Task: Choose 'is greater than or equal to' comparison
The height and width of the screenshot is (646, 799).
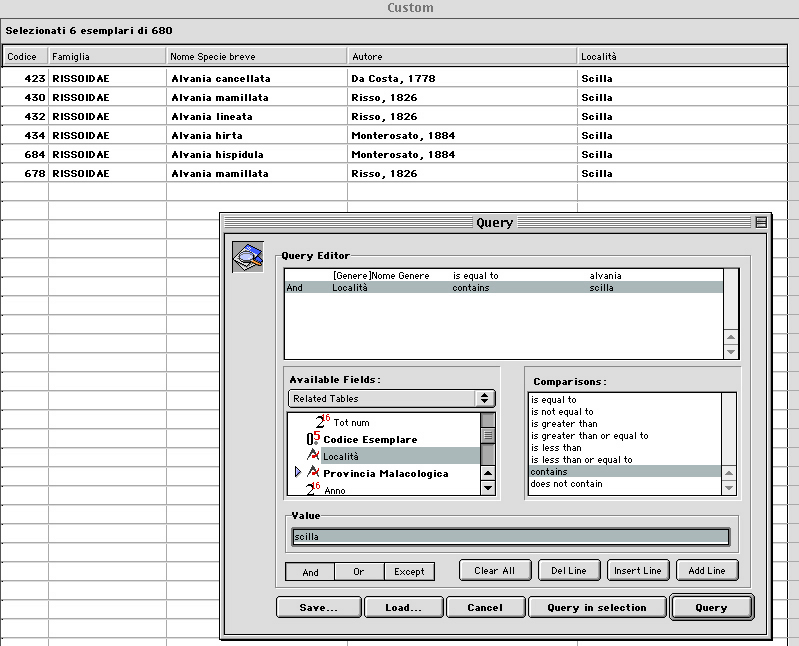Action: [625, 436]
